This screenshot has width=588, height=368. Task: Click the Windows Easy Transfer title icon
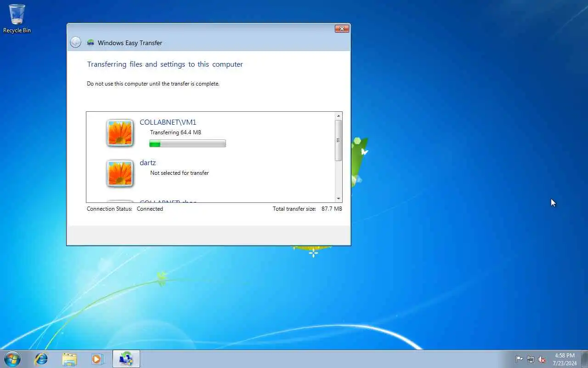[x=90, y=43]
